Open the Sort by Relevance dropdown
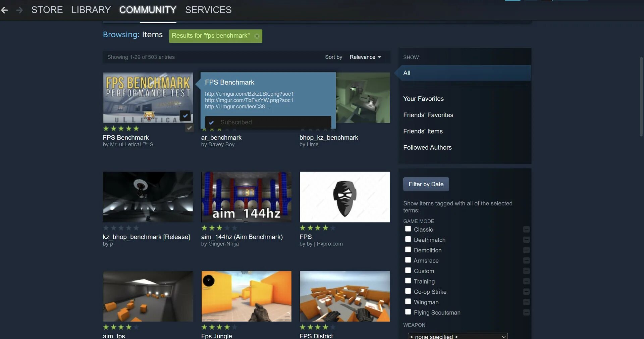 pos(365,57)
